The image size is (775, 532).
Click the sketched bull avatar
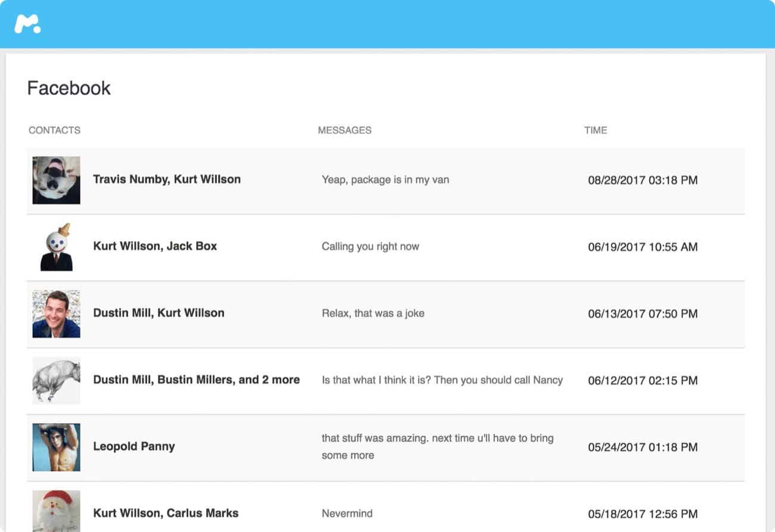[56, 380]
